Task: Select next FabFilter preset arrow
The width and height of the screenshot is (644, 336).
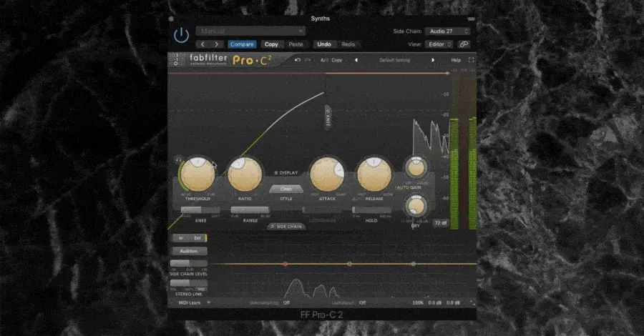Action: [432, 60]
